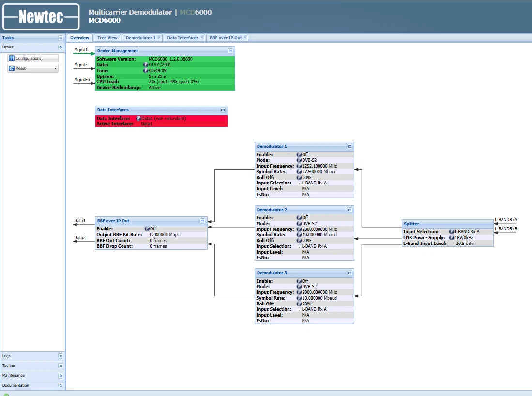Click Demodulator 3 Input Frequency edit icon
Screen dimensions: 532x396
(299, 292)
